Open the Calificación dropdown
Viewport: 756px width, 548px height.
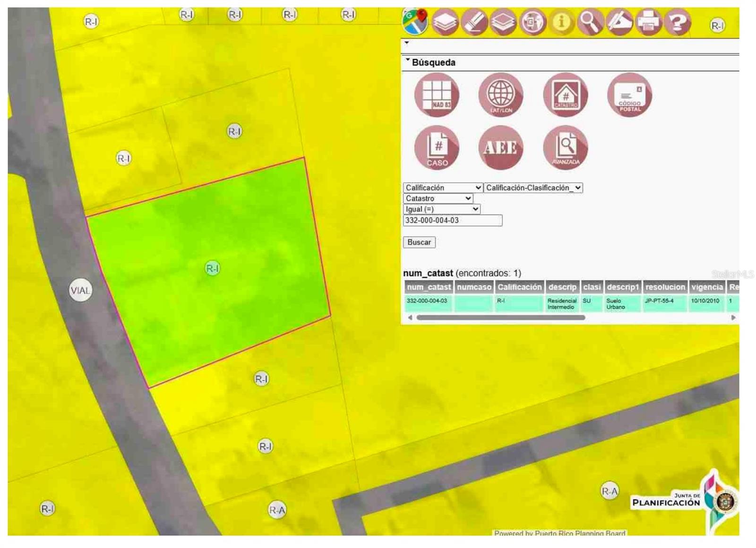tap(443, 188)
